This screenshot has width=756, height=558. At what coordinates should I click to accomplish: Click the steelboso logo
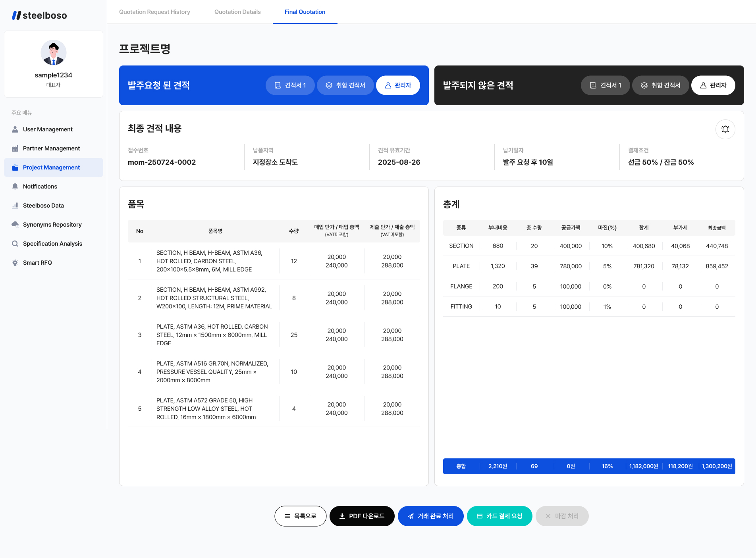[39, 15]
